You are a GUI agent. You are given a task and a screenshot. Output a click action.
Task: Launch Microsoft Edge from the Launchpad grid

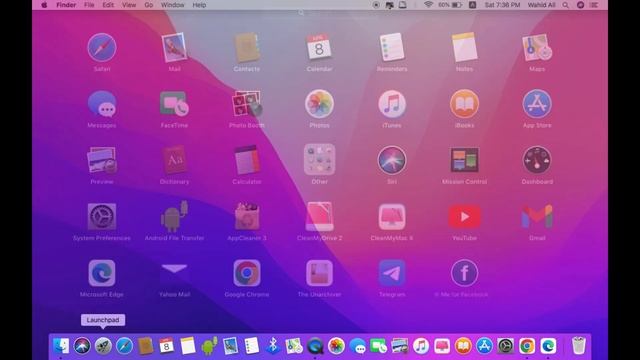(102, 273)
